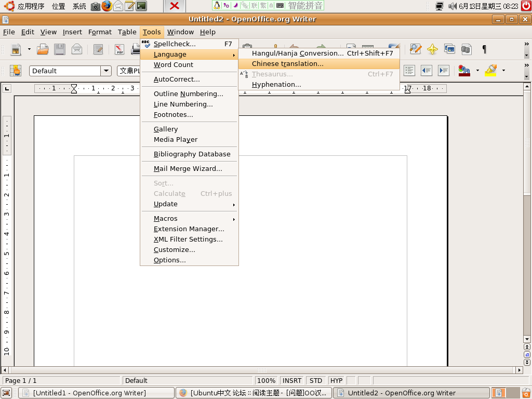Click the New document toolbar icon
This screenshot has width=532, height=399.
coord(16,49)
